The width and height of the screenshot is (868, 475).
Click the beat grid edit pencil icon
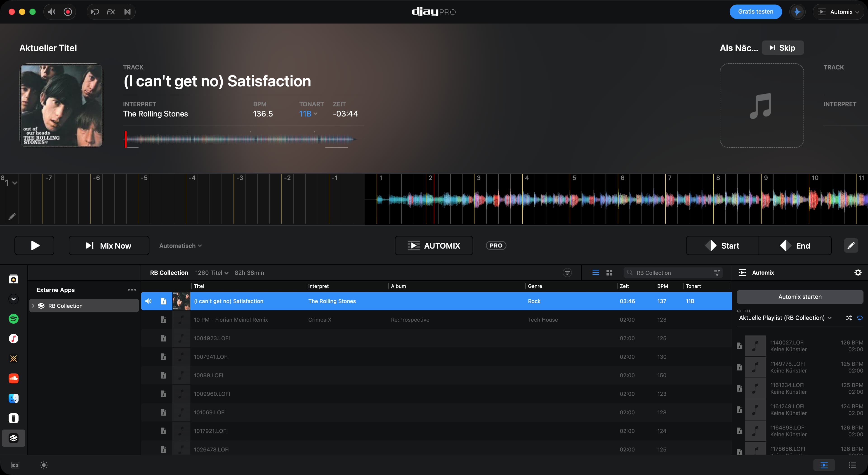click(x=12, y=216)
